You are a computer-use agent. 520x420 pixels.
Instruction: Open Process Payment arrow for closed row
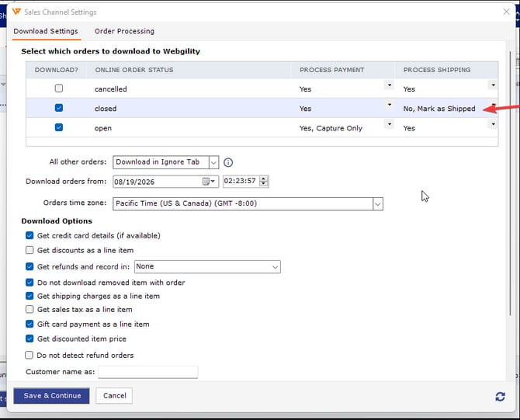[x=390, y=105]
